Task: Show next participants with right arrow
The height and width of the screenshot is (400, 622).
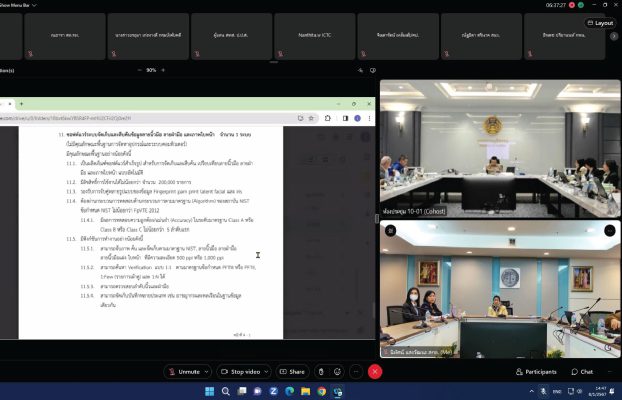Action: 615,37
